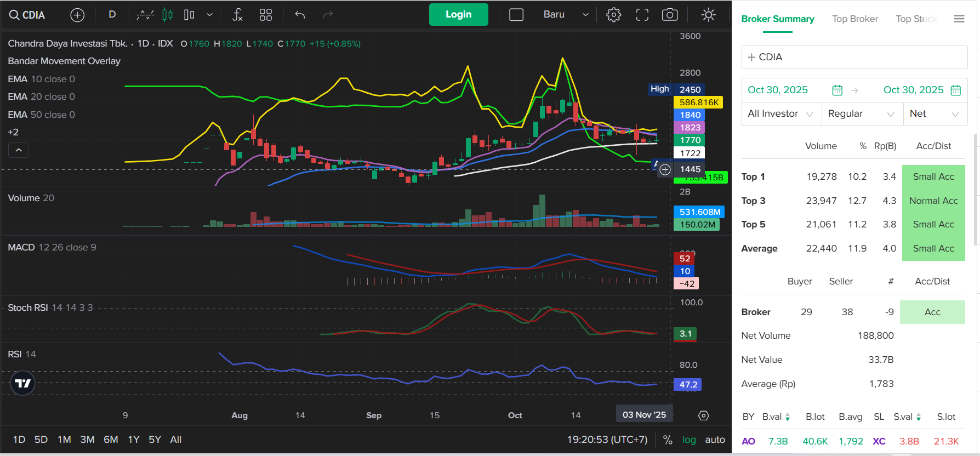
Task: Toggle auto scale on the chart
Action: [x=715, y=440]
